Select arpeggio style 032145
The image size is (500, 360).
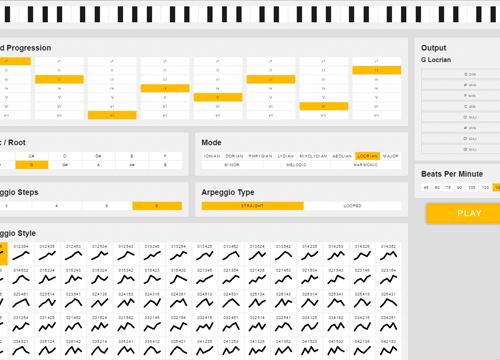coord(152,325)
